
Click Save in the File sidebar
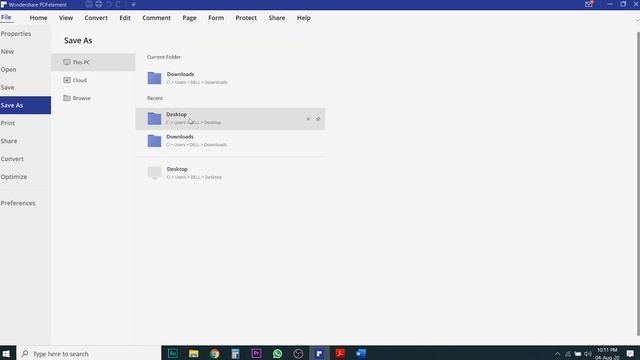25,87
